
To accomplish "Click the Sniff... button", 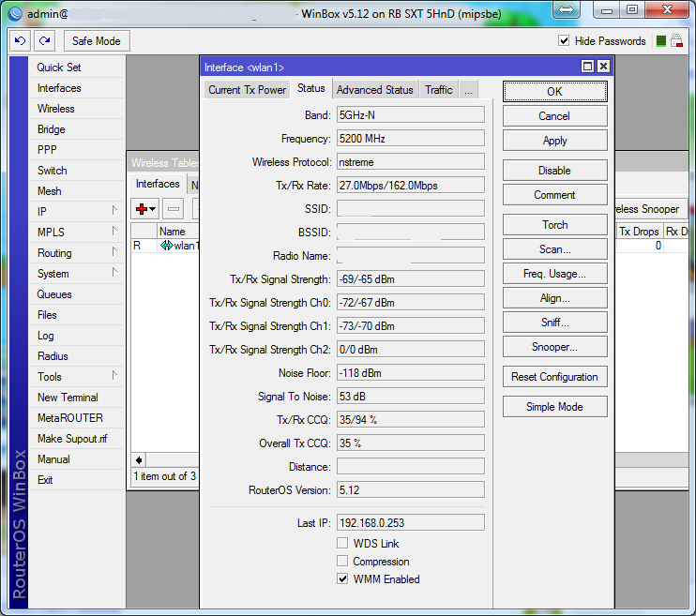I will click(x=555, y=323).
